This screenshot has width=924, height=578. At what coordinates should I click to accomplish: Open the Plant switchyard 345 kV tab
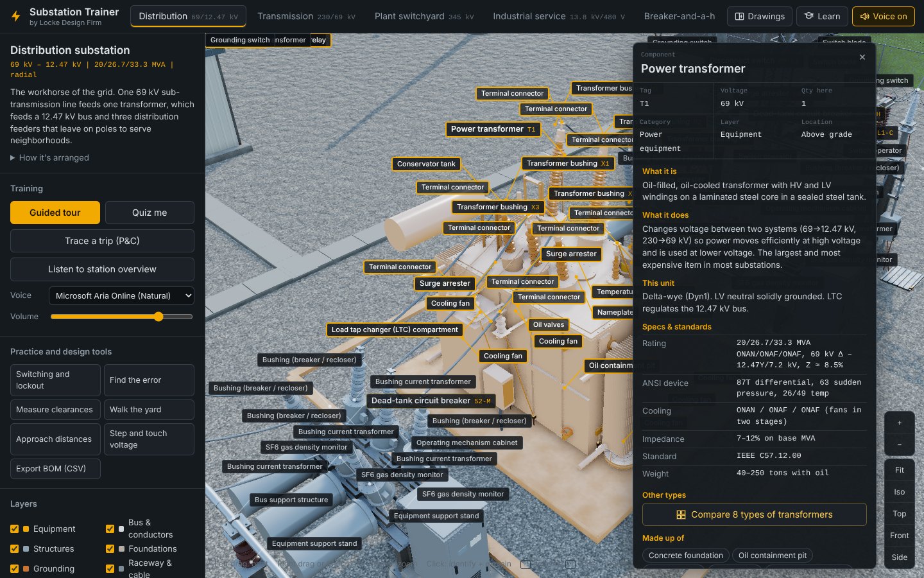[424, 16]
